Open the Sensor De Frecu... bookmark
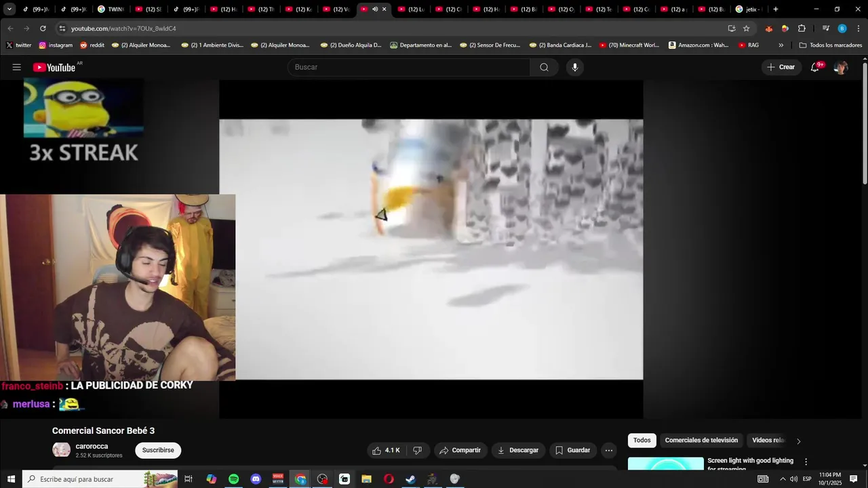868x488 pixels. point(490,45)
